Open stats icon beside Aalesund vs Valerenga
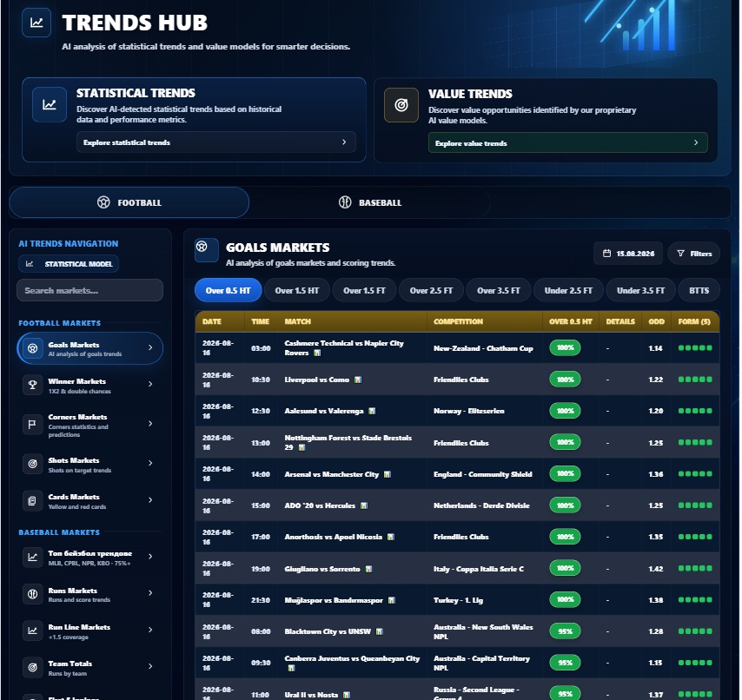Viewport: 742px width, 700px height. click(372, 411)
